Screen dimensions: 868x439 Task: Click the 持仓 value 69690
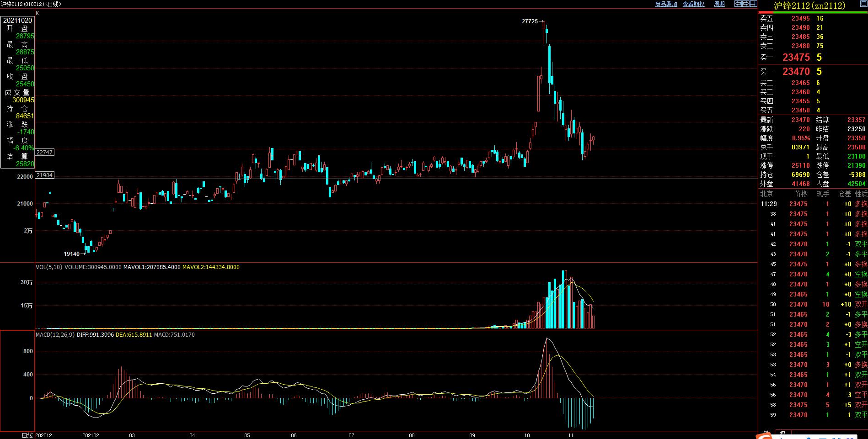click(801, 175)
